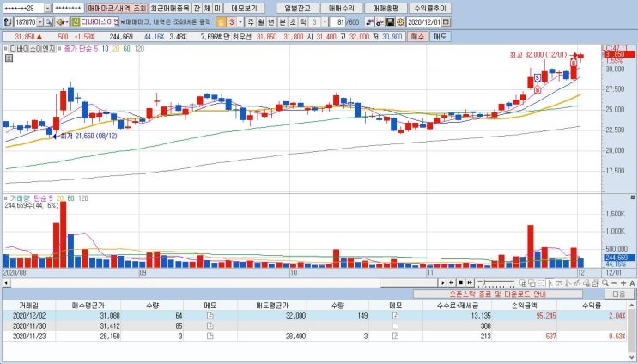Image resolution: width=638 pixels, height=364 pixels.
Task: Click the trade-mark line display icon
Action: (380, 22)
